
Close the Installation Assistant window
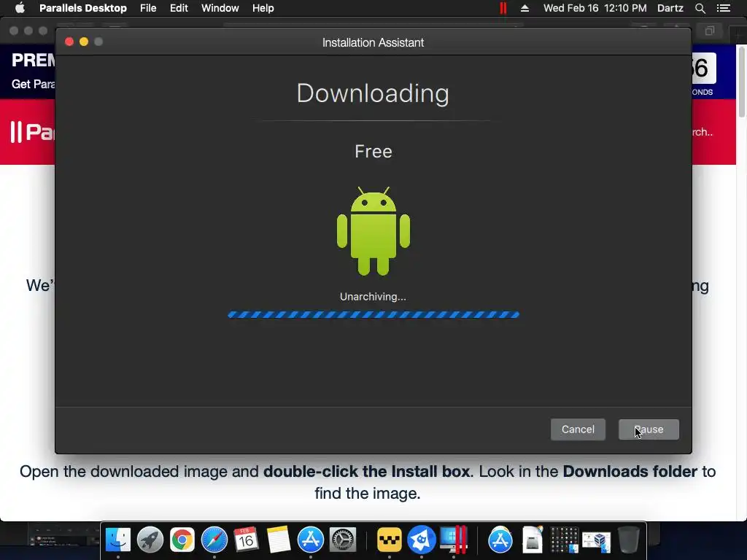[x=69, y=42]
